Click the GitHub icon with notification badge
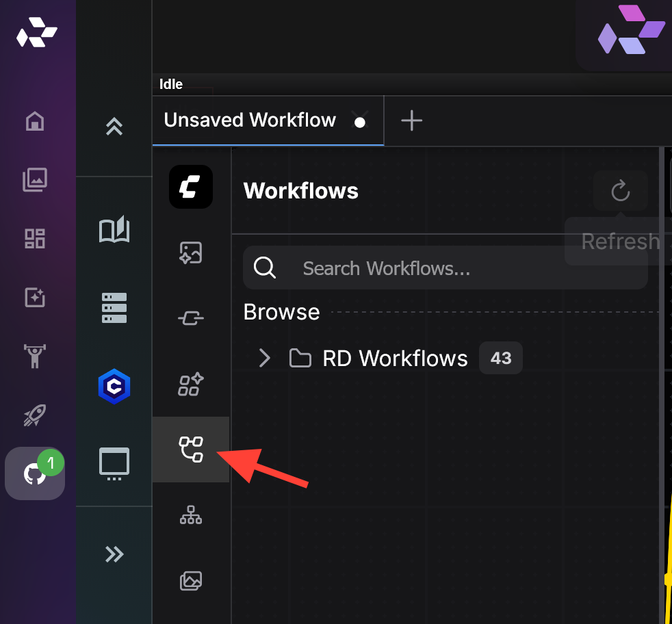This screenshot has width=672, height=624. point(34,473)
